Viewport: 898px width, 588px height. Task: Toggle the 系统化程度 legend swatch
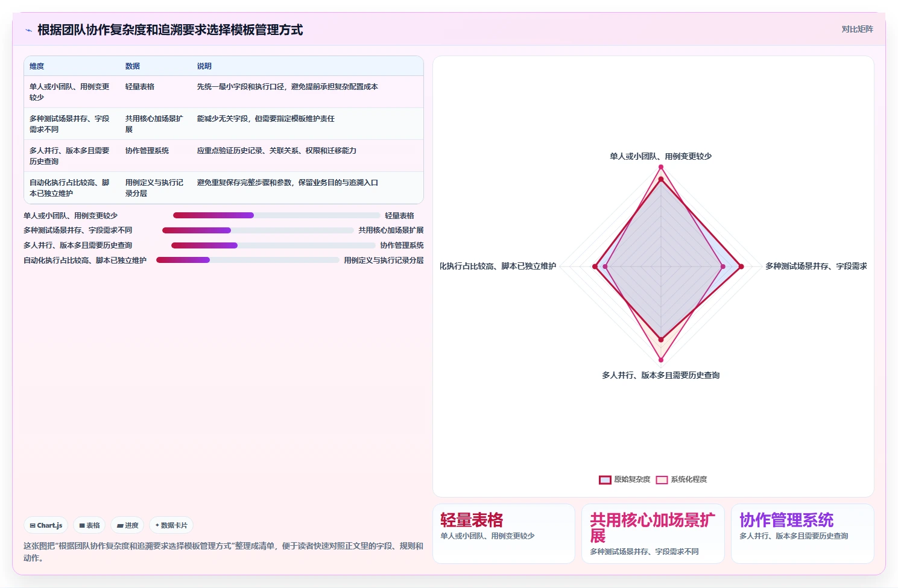click(x=662, y=479)
